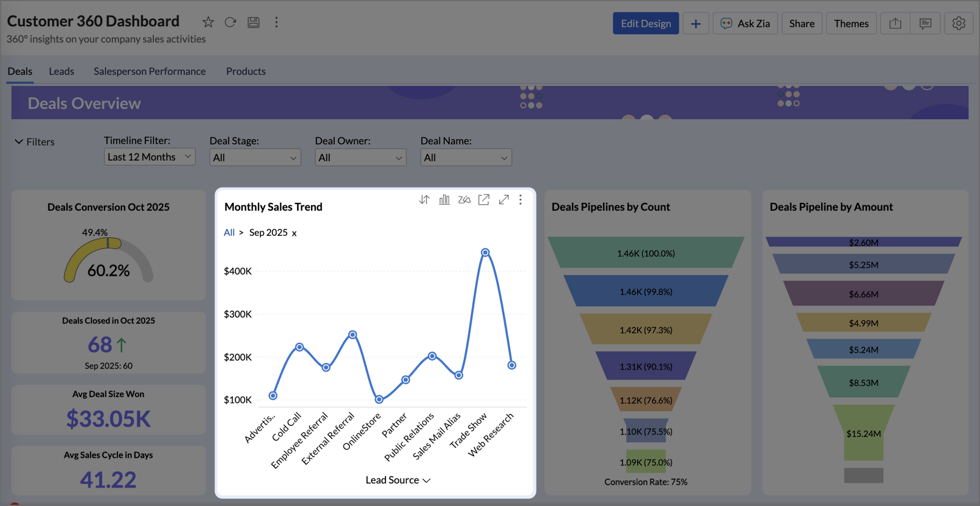Viewport: 980px width, 506px height.
Task: Open the Deal Owner dropdown
Action: (x=360, y=158)
